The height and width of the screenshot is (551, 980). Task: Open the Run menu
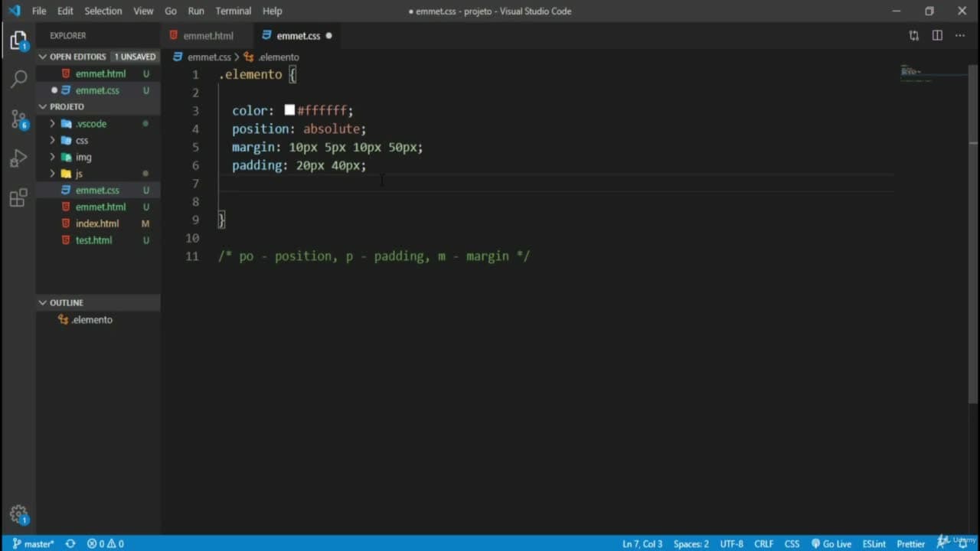click(x=196, y=11)
